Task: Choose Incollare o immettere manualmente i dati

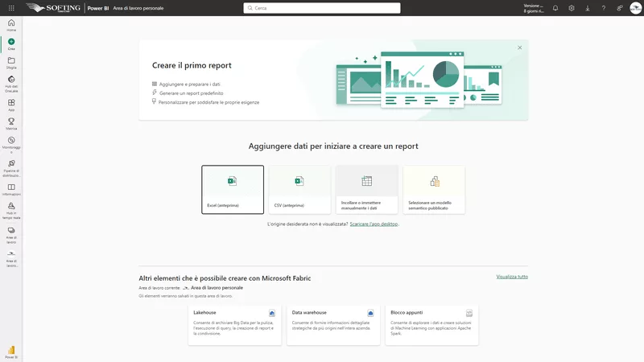Action: pos(367,190)
